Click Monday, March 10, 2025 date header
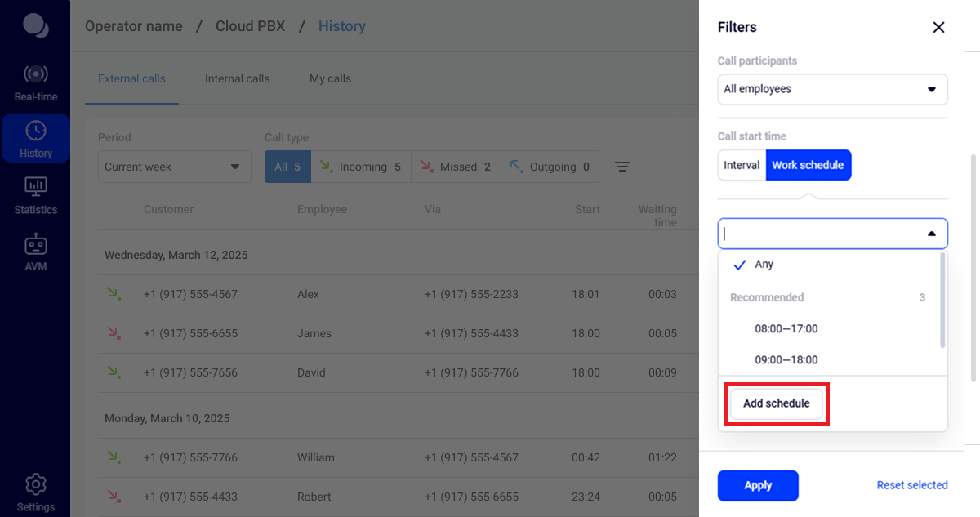Viewport: 980px width, 517px height. point(167,418)
